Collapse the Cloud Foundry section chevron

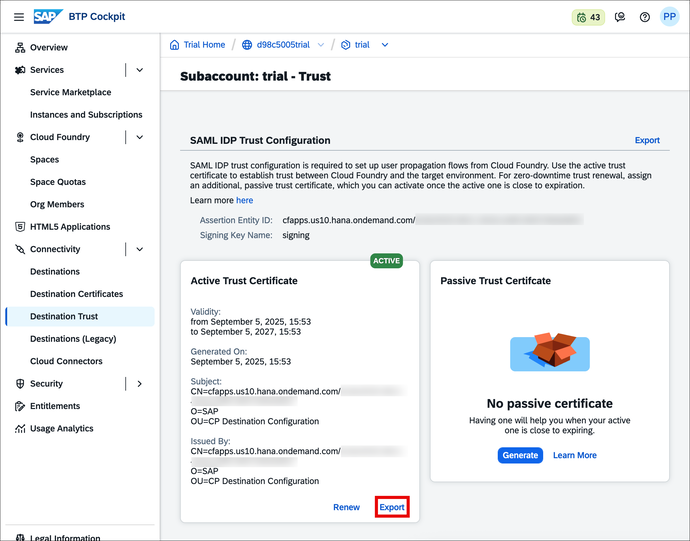(139, 137)
